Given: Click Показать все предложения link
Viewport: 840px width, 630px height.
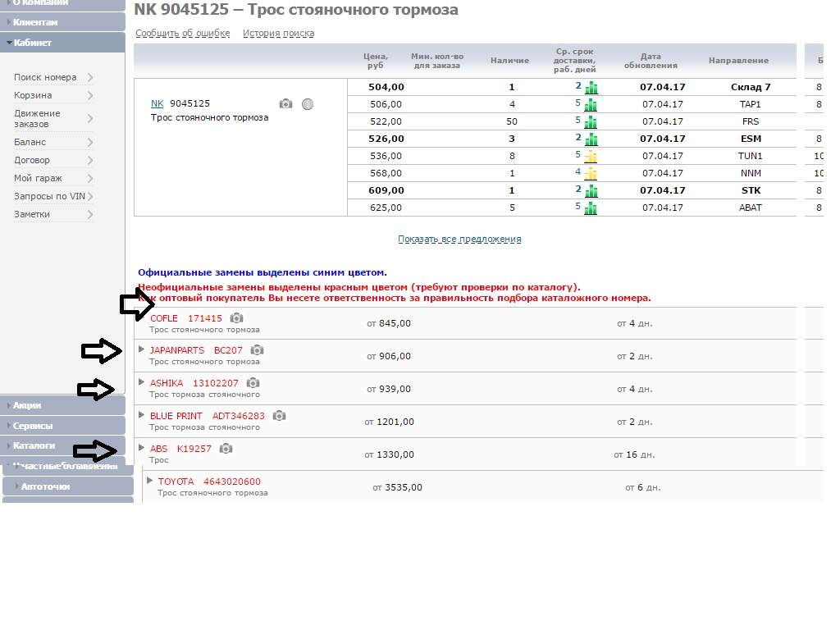Looking at the screenshot, I should (459, 240).
